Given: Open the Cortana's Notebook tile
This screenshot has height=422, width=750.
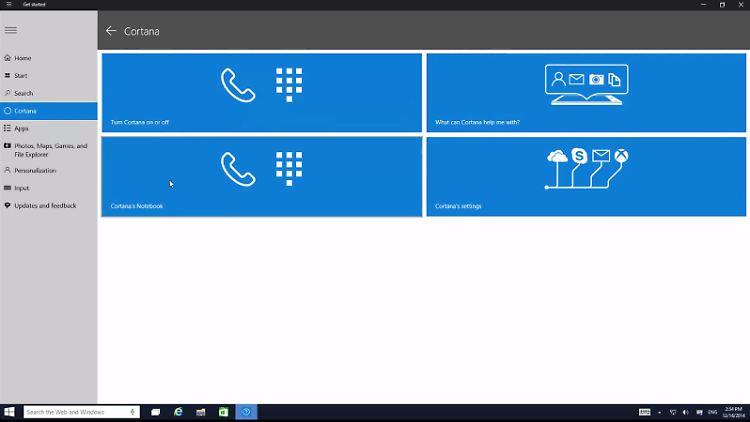Looking at the screenshot, I should [261, 176].
